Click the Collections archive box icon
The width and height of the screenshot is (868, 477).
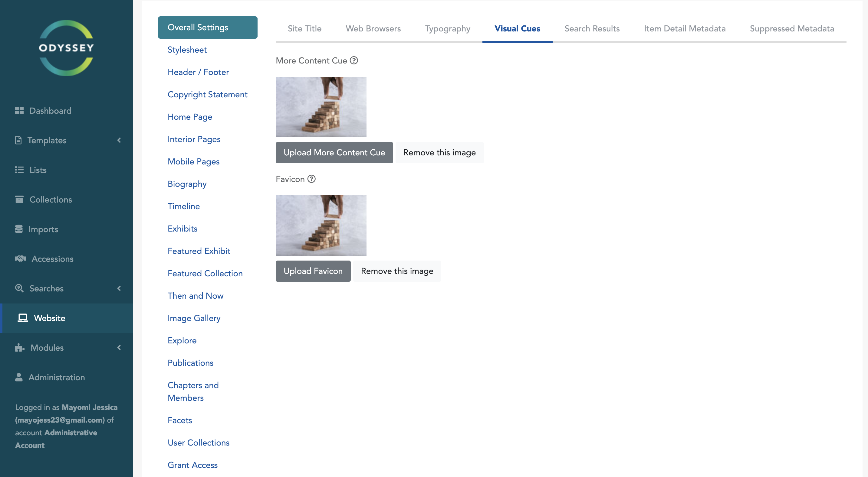point(19,199)
